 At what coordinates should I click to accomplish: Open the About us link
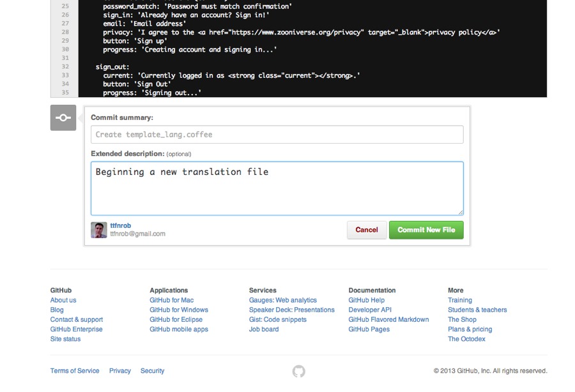(63, 300)
